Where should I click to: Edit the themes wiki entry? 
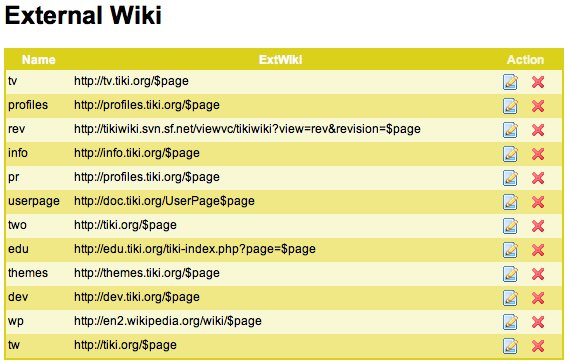click(x=510, y=274)
